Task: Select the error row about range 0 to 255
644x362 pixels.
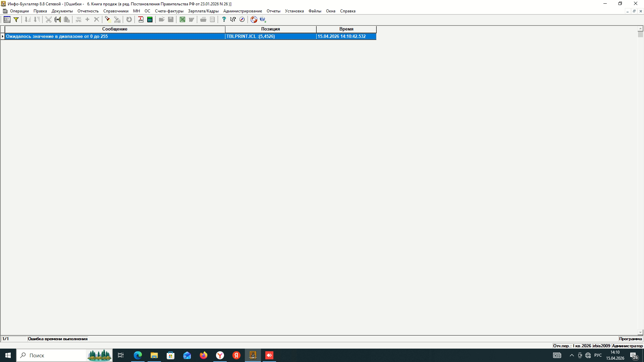Action: [x=114, y=36]
